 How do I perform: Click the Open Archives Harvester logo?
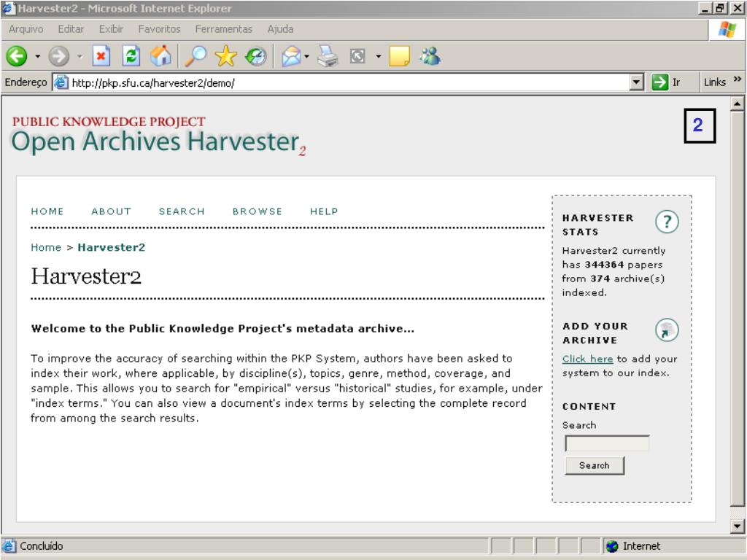point(158,136)
